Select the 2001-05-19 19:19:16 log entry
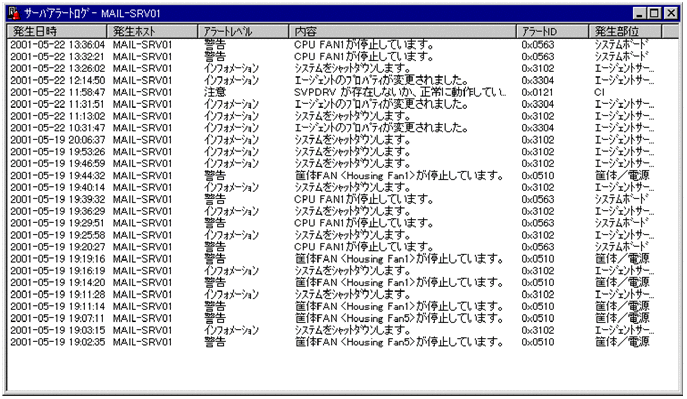The image size is (687, 399). click(x=342, y=258)
